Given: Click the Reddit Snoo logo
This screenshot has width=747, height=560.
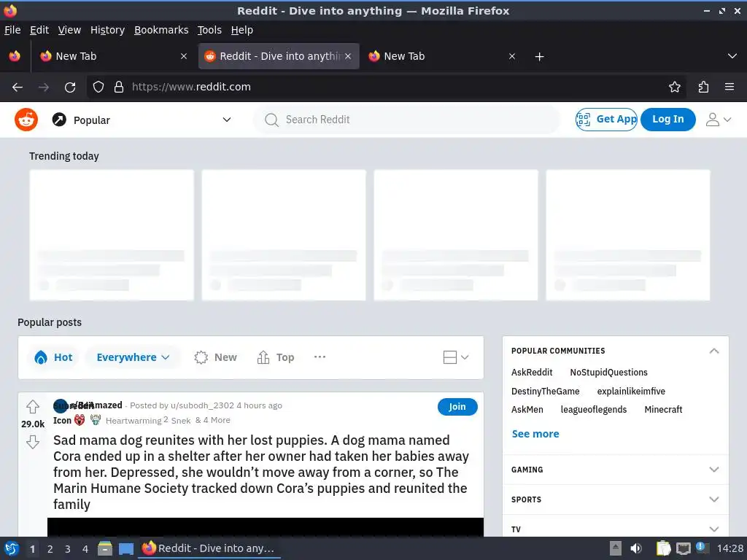Looking at the screenshot, I should point(26,120).
